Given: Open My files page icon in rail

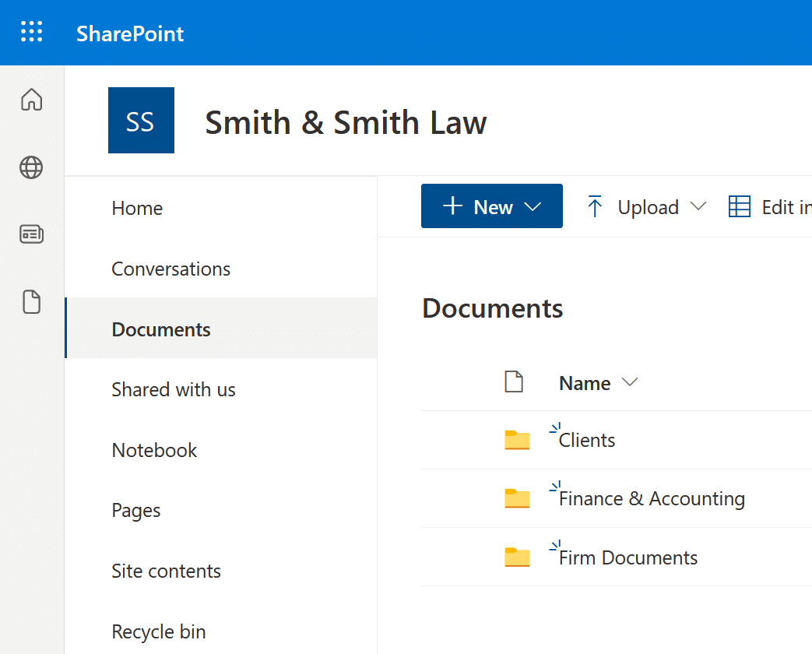Looking at the screenshot, I should 32,302.
